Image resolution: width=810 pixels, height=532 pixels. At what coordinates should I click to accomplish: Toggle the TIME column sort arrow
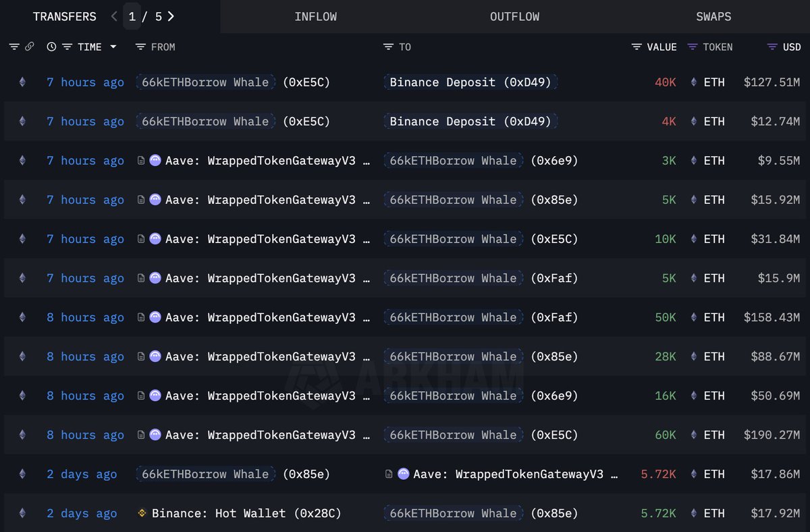point(113,47)
